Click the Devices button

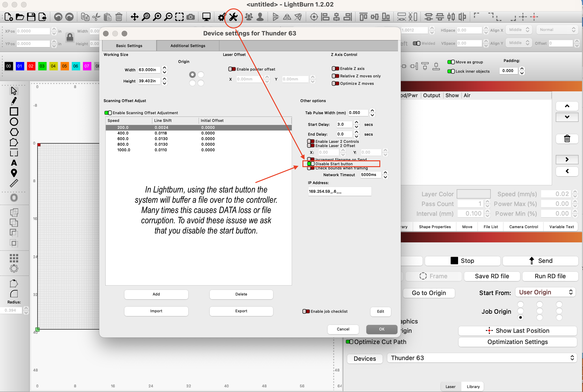pos(365,358)
